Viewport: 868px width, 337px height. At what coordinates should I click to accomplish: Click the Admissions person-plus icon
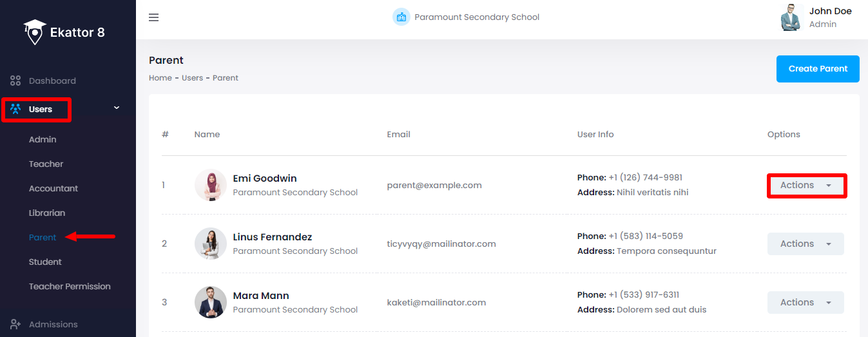click(16, 324)
